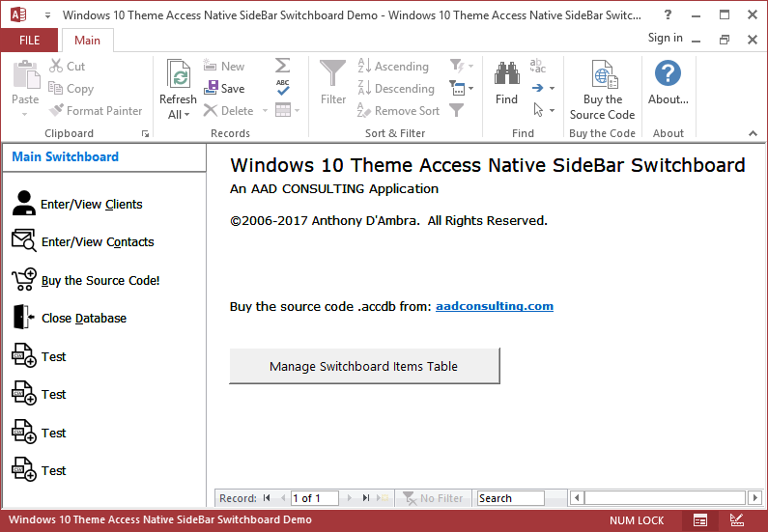Sort Ascending A to Z

click(x=393, y=66)
